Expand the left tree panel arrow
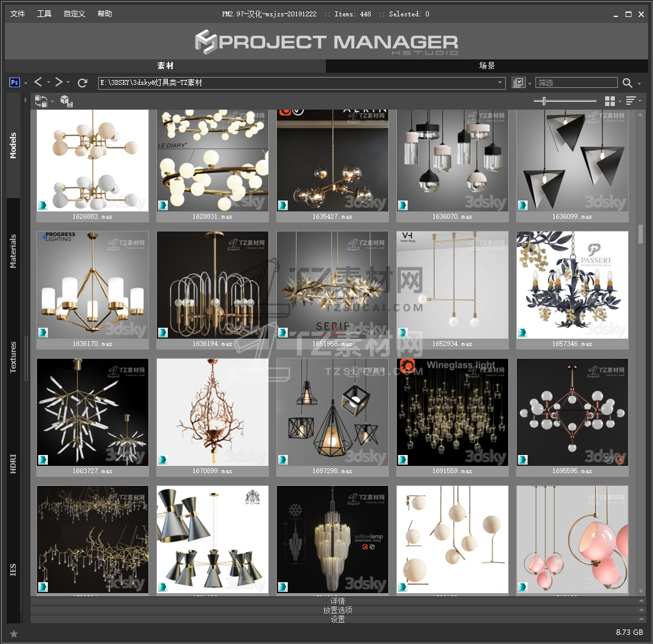Image resolution: width=653 pixels, height=644 pixels. (25, 100)
